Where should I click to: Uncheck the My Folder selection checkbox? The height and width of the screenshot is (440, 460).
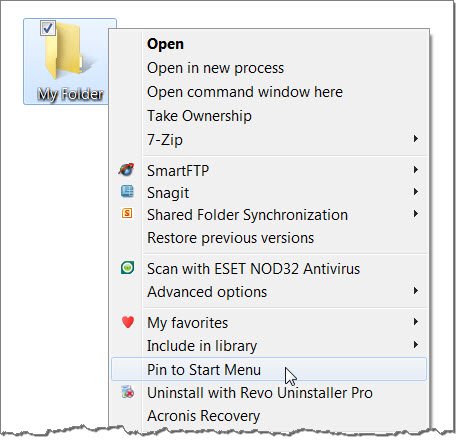point(47,28)
